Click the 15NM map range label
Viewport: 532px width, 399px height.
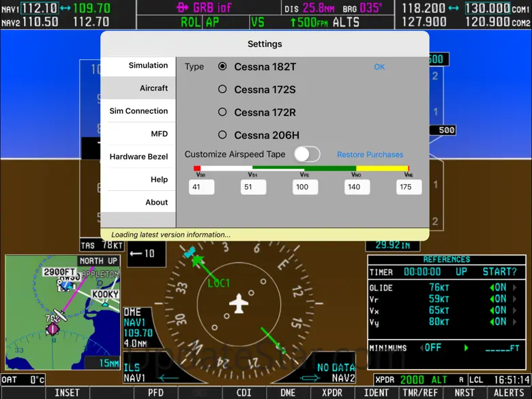pos(108,364)
